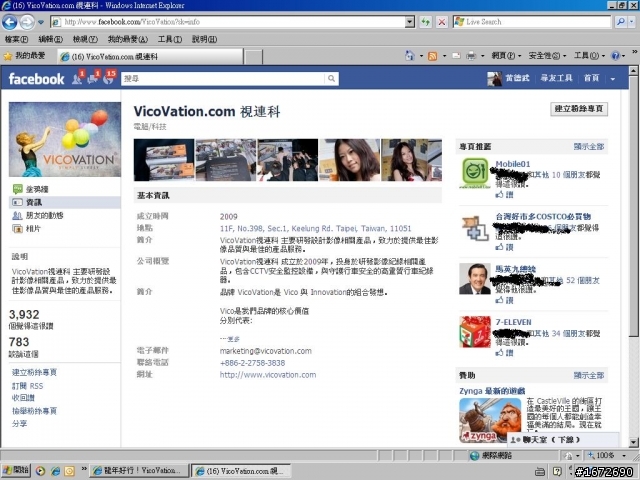The width and height of the screenshot is (640, 480).
Task: Open a new blank browser tab
Action: [253, 57]
